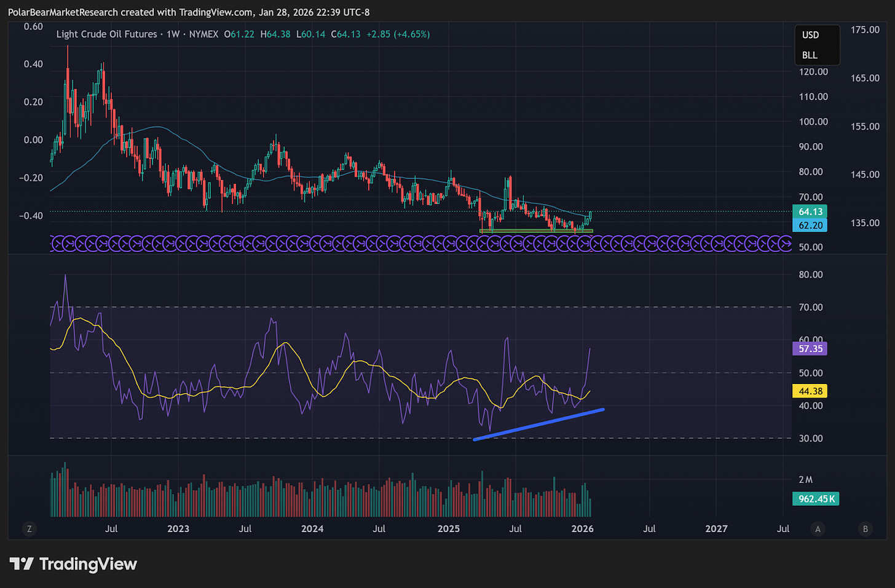
Task: Select the blue RSI divergence trendline
Action: [x=539, y=424]
